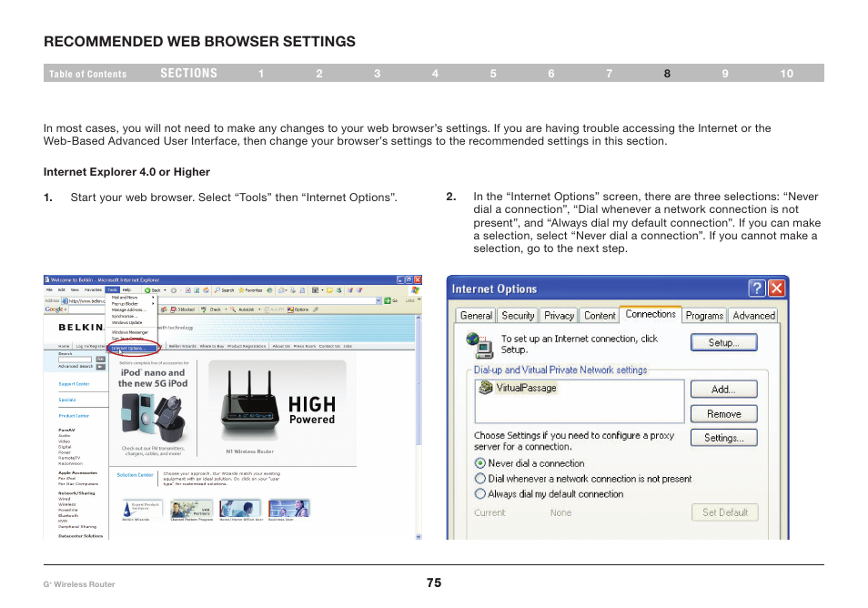Click the Home icon in the IE toolbar

(x=206, y=290)
